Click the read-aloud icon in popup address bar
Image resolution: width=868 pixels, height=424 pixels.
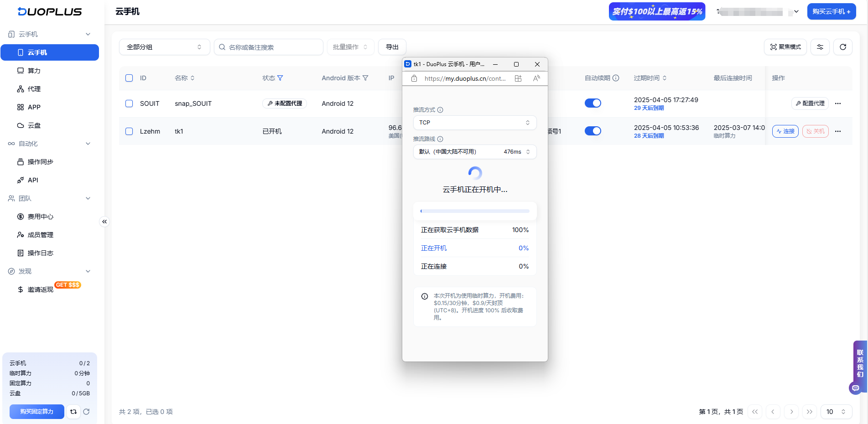(x=536, y=78)
